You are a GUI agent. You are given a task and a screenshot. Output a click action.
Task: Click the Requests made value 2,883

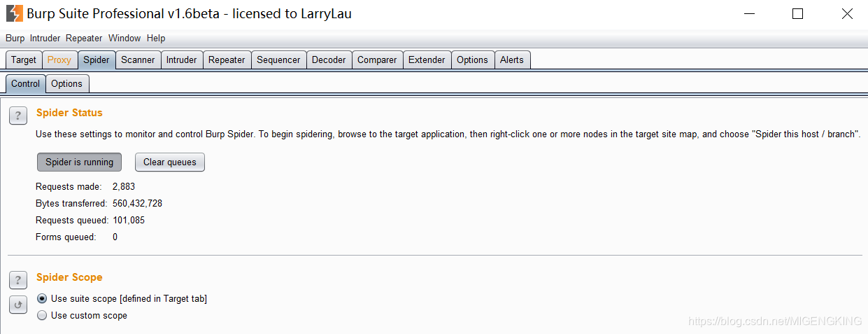[124, 187]
